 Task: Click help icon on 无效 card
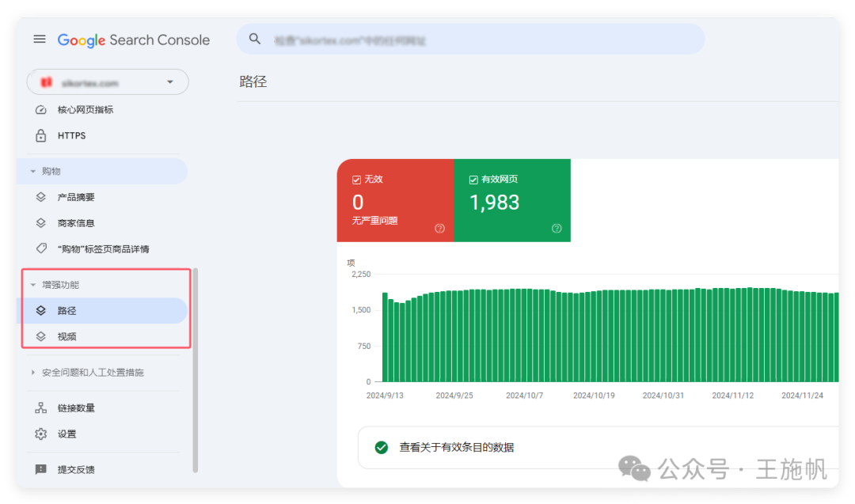pyautogui.click(x=439, y=229)
